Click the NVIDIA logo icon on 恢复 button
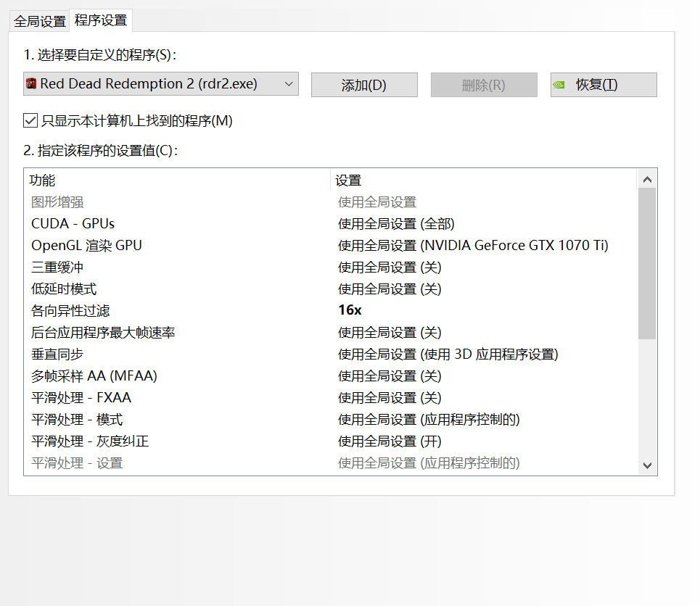The image size is (700, 606). (559, 84)
